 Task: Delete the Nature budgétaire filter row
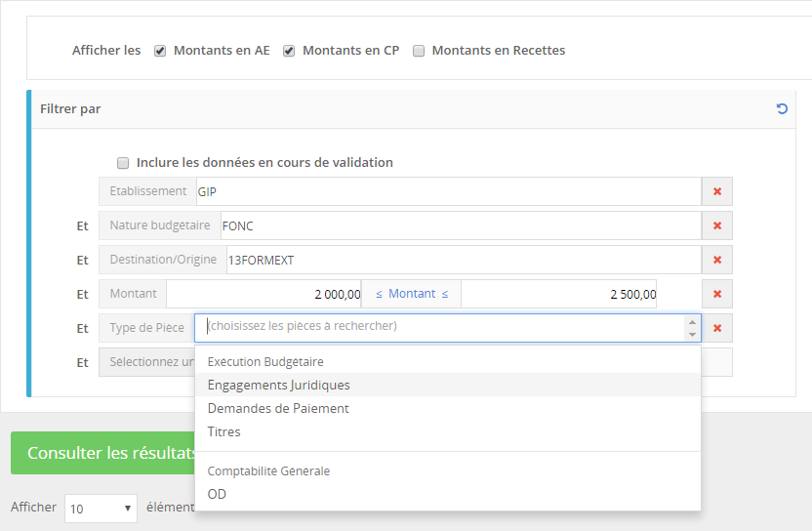717,225
